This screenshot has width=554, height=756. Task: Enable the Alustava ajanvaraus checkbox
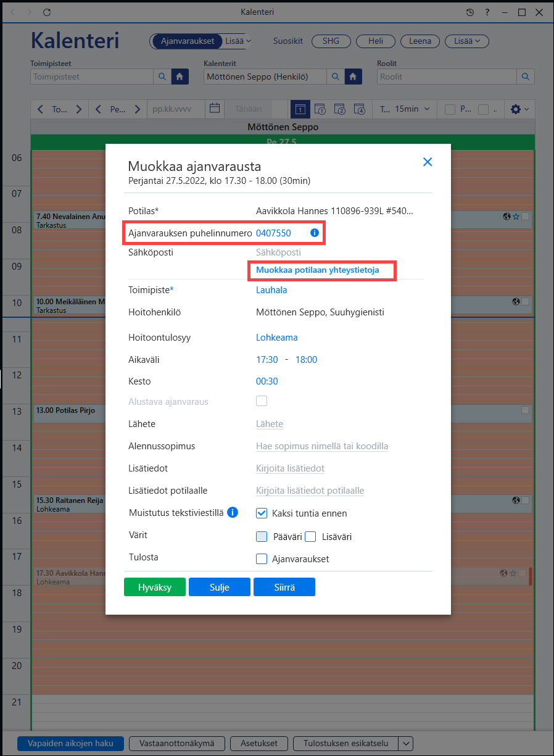262,401
